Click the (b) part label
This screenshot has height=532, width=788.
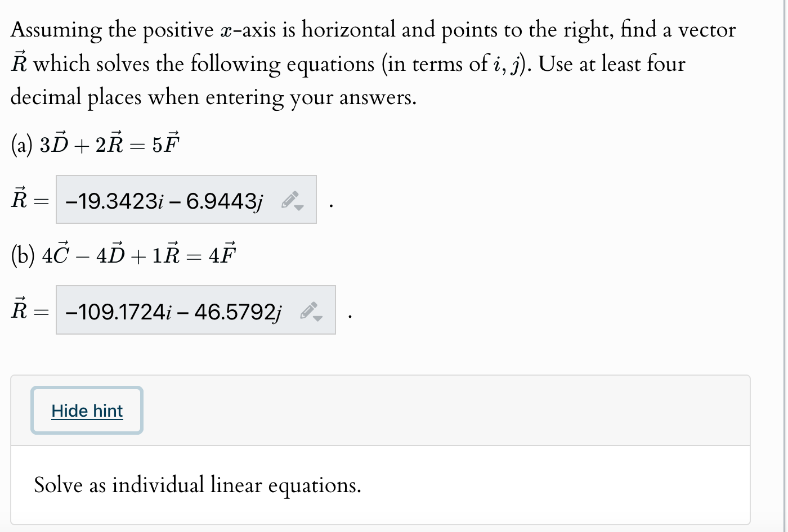point(23,255)
